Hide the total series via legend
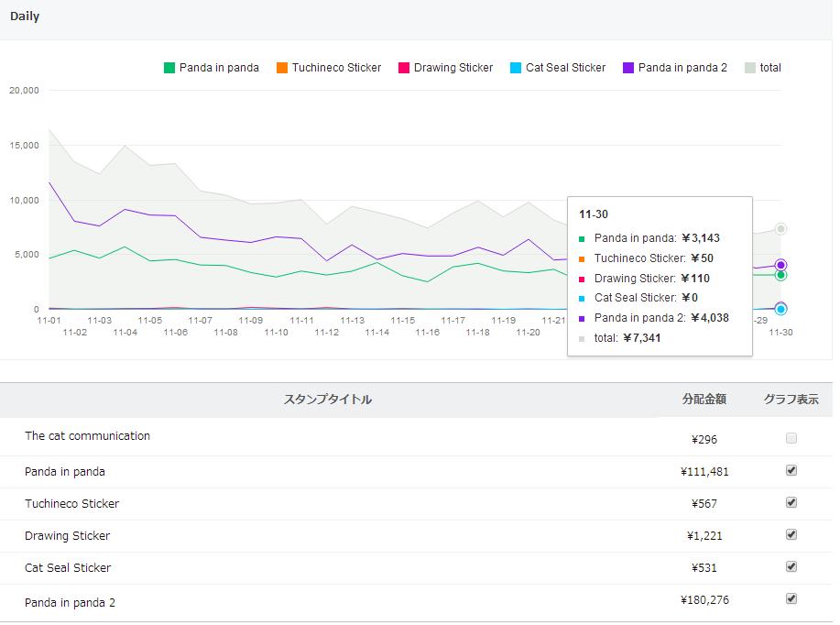Viewport: 840px width, 625px height. tap(751, 68)
